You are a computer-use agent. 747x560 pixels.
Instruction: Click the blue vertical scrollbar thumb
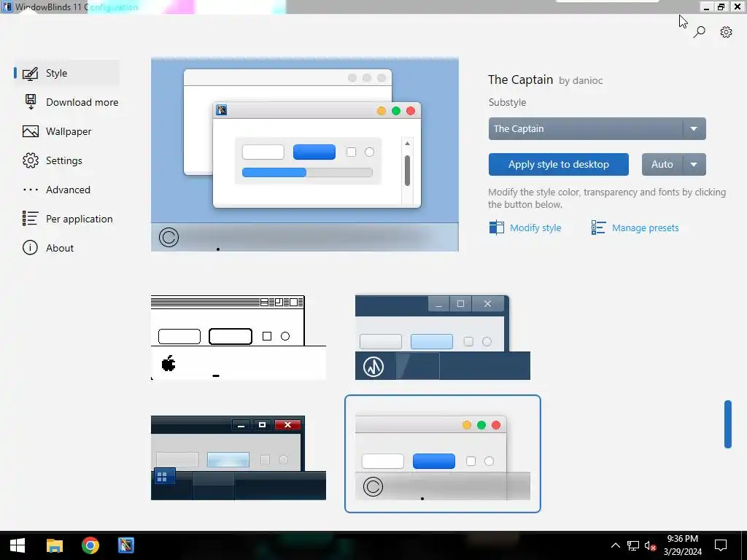click(727, 424)
